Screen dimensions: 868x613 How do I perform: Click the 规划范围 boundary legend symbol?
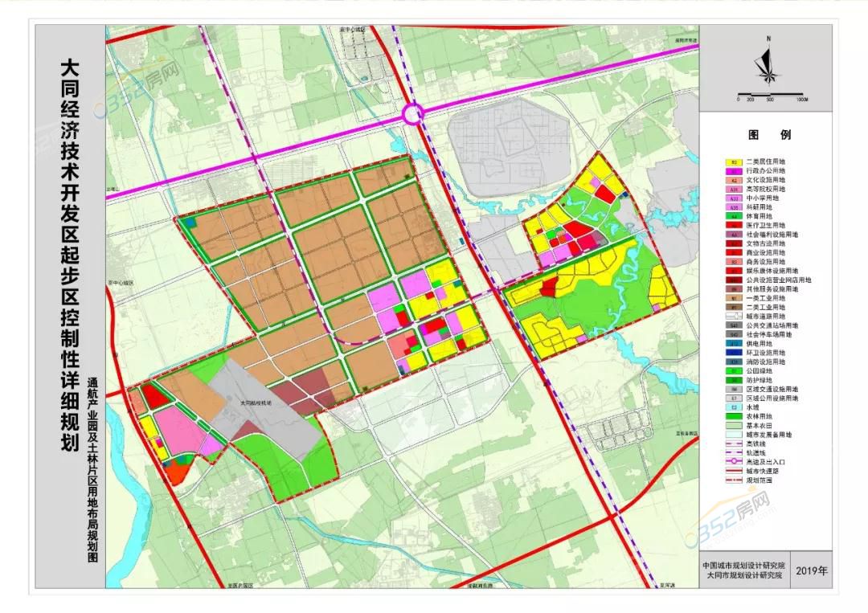(x=733, y=479)
